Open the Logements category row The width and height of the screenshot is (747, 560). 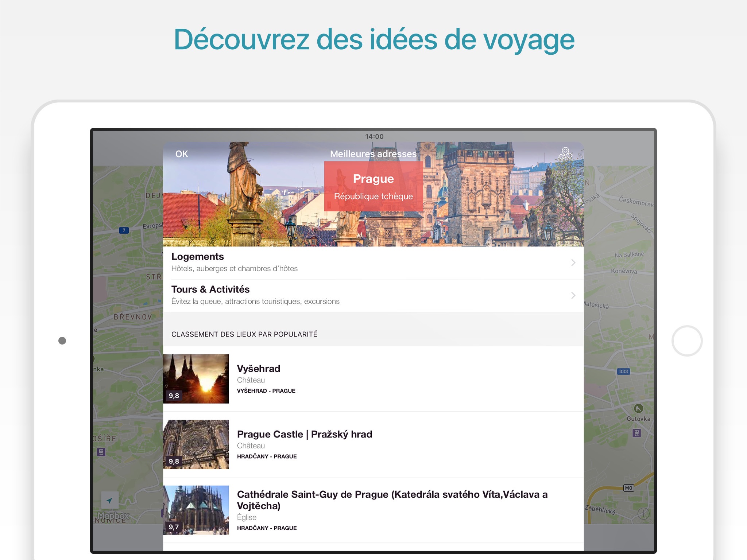click(x=365, y=262)
